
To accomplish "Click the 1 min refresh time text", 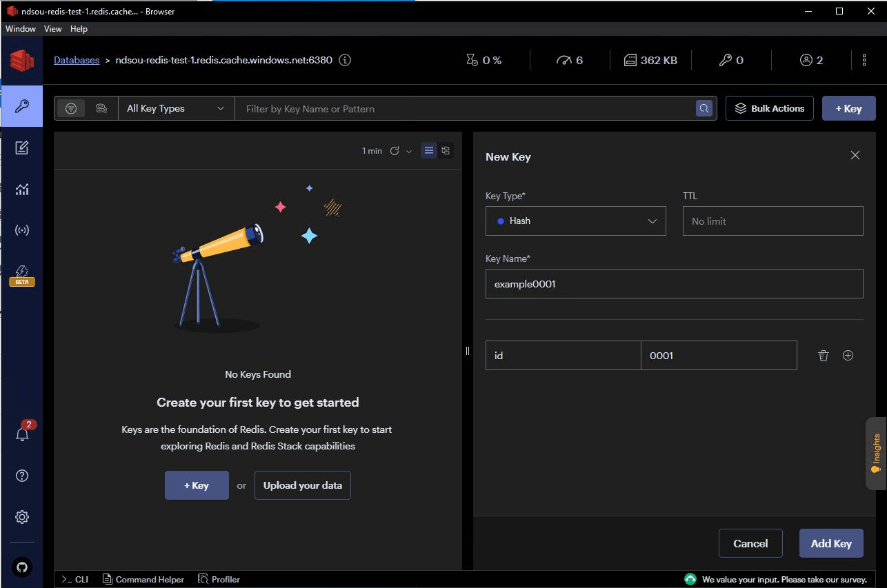I will click(372, 151).
